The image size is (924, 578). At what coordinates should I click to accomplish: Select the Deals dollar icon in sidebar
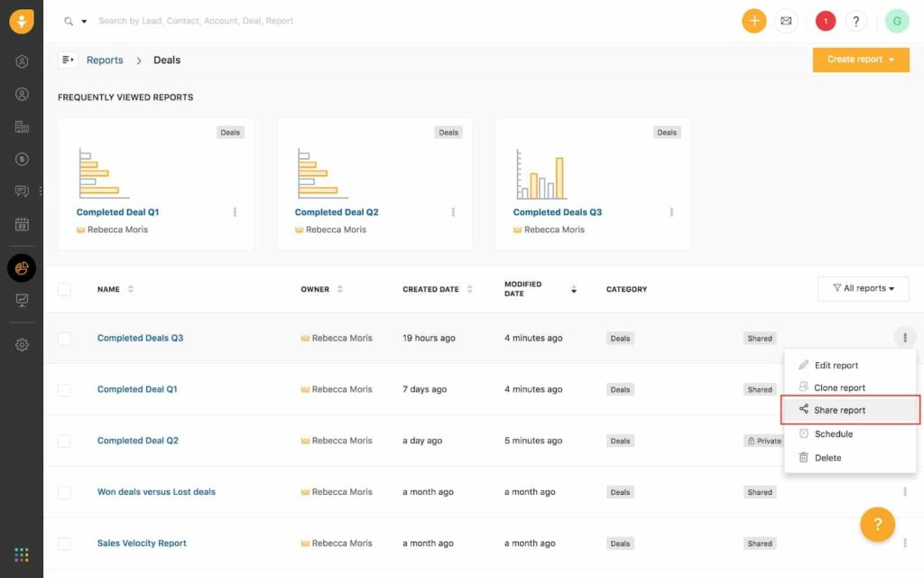[x=22, y=159]
